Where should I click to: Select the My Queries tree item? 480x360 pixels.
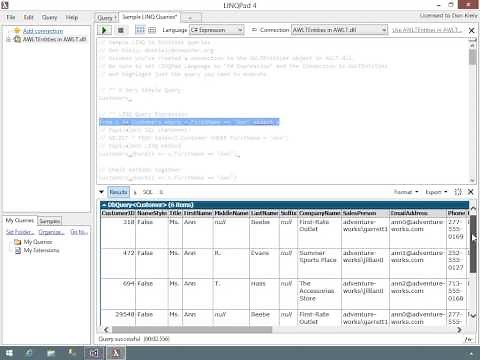[38, 242]
